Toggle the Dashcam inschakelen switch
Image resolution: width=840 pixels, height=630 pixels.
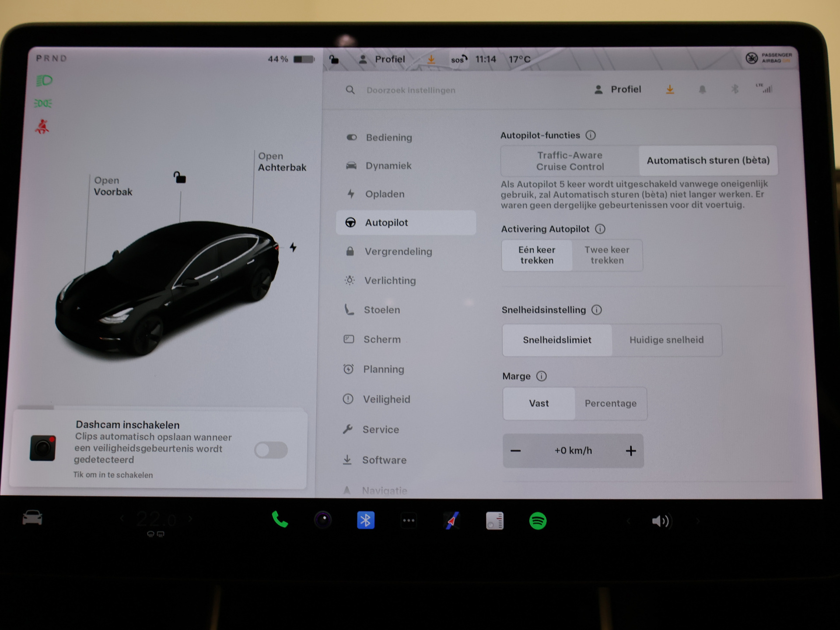[271, 450]
